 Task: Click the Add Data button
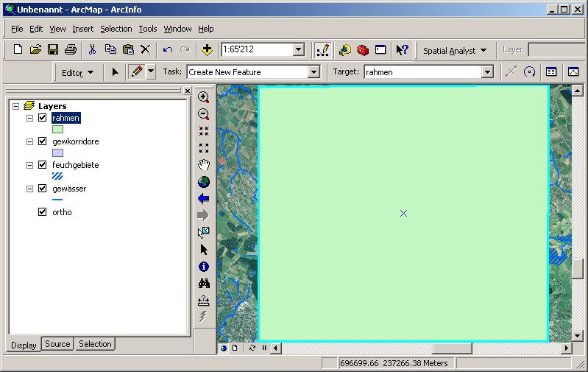[x=207, y=50]
